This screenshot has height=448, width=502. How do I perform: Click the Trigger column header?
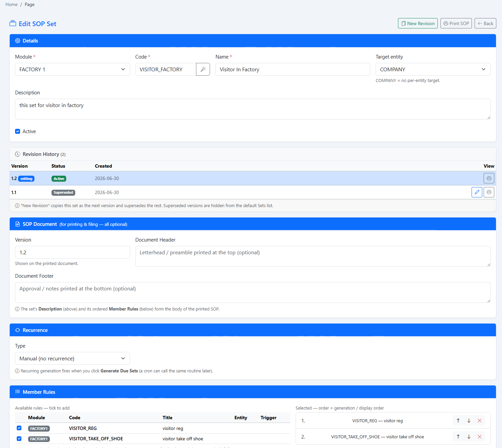[x=269, y=418]
